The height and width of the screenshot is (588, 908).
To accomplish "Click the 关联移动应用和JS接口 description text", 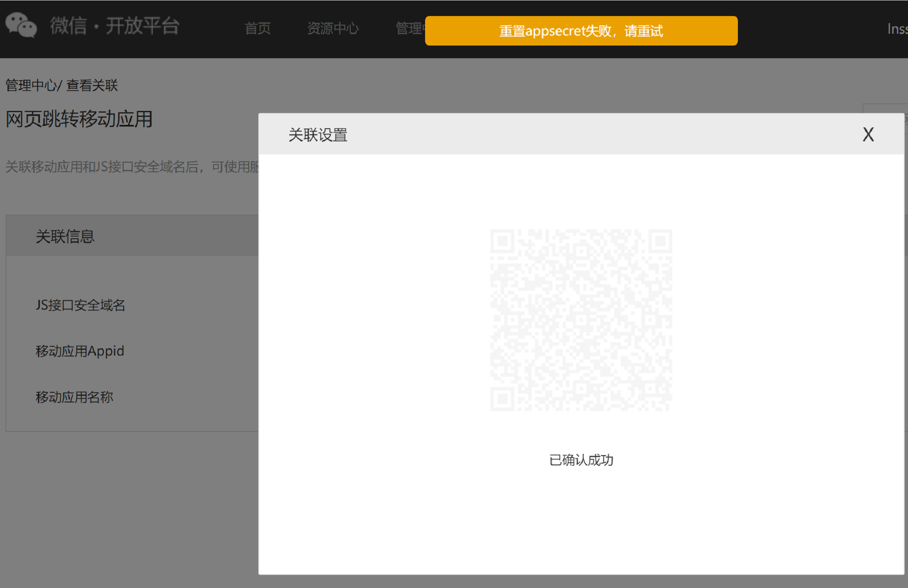I will coord(132,167).
